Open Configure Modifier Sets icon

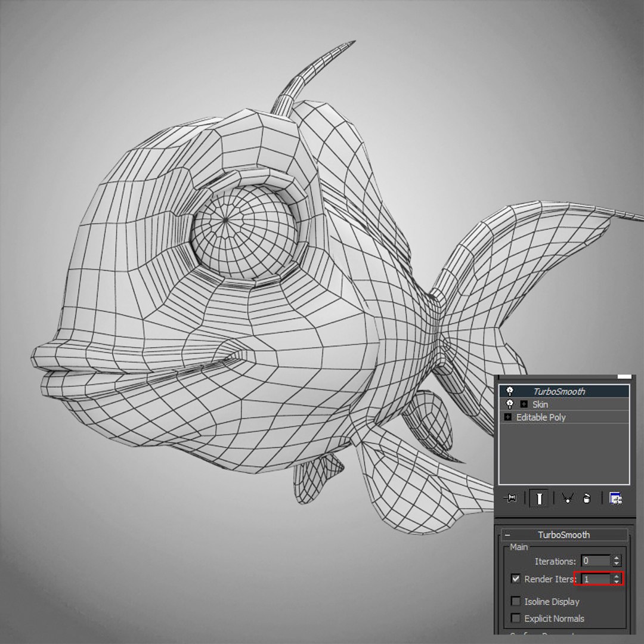pos(615,498)
